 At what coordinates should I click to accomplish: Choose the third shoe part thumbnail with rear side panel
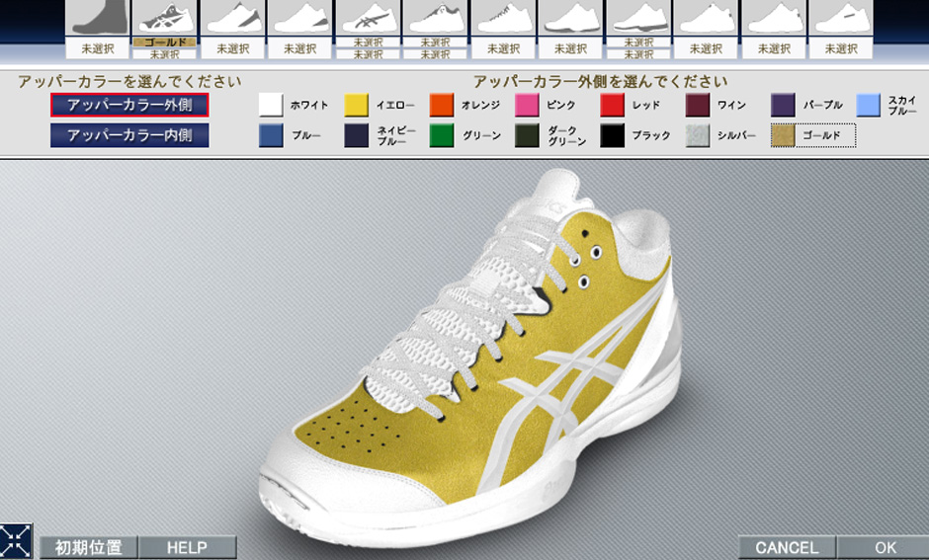(233, 17)
